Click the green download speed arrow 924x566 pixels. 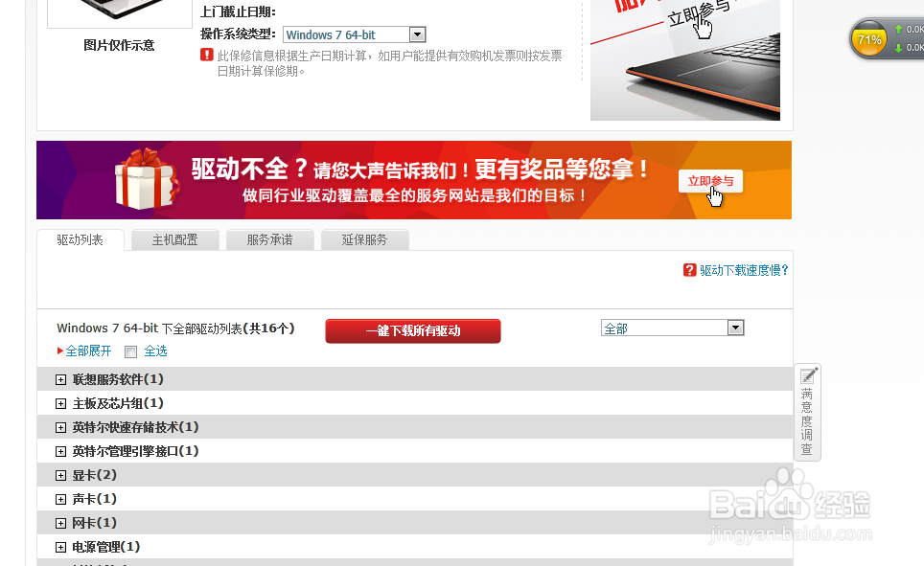(x=899, y=48)
